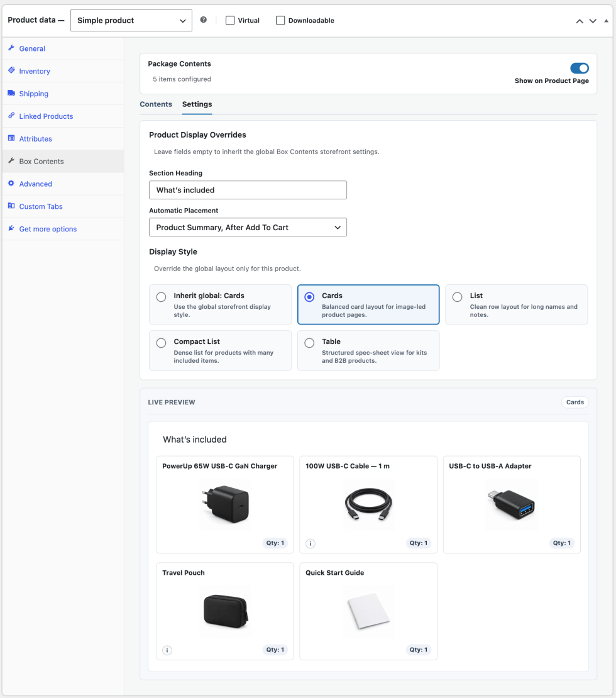Click the Shipping truck icon

tap(11, 93)
